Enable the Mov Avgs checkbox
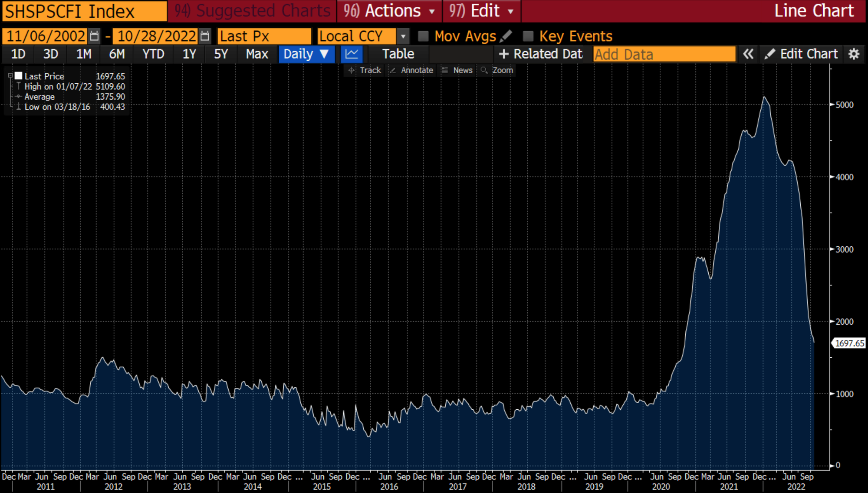Image resolution: width=868 pixels, height=493 pixels. point(423,36)
